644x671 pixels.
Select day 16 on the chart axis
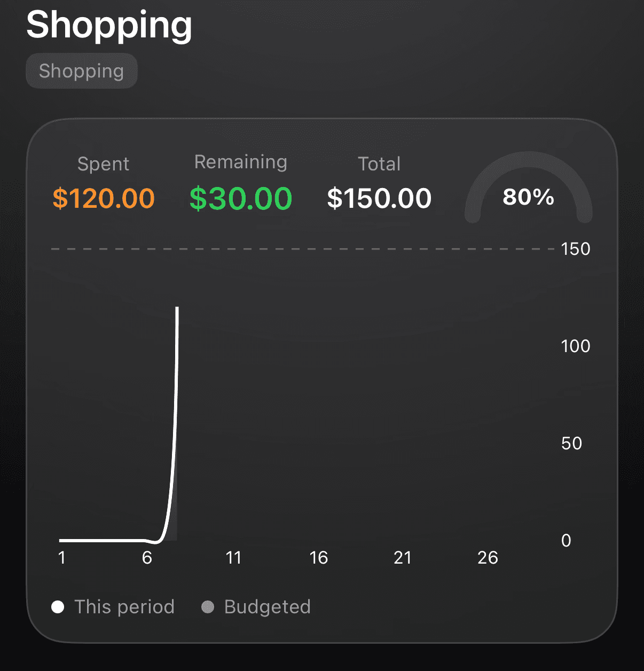click(318, 558)
